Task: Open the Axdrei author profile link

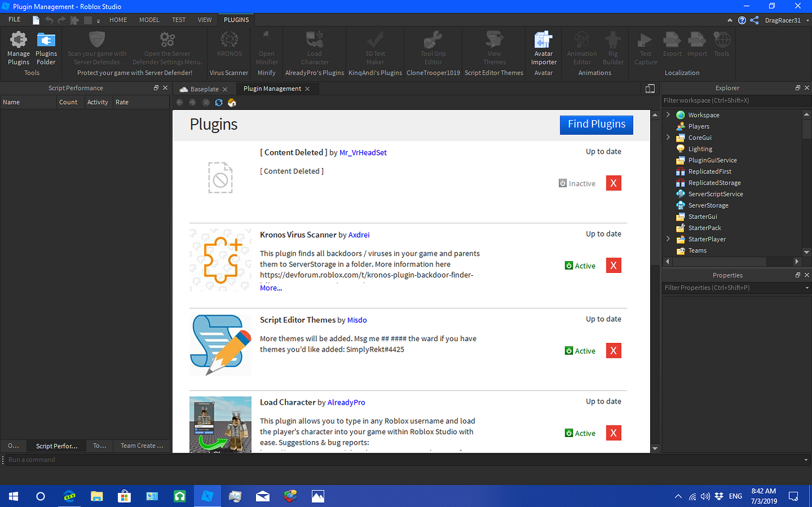Action: 359,235
